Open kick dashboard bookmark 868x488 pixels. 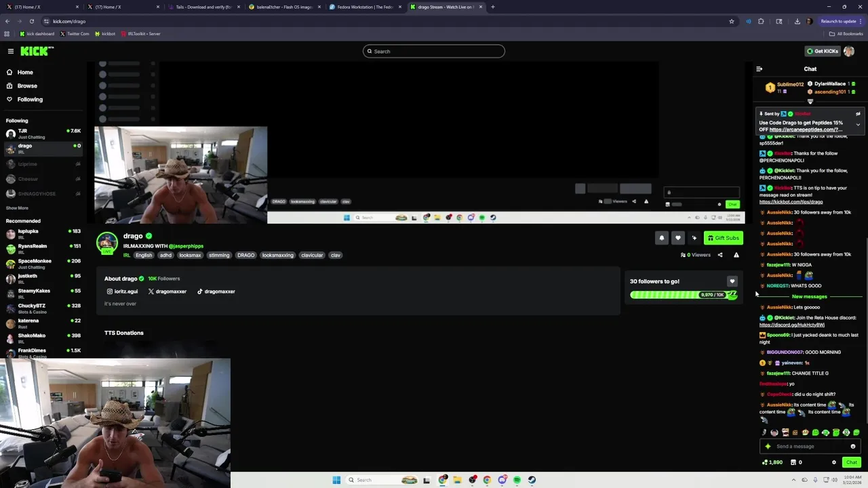37,34
